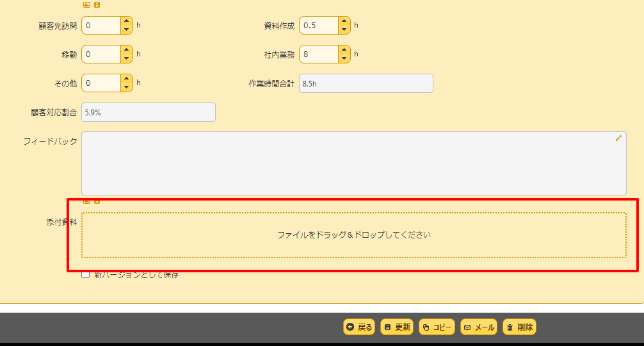Click the 戻る back button
The height and width of the screenshot is (346, 644).
tap(359, 327)
